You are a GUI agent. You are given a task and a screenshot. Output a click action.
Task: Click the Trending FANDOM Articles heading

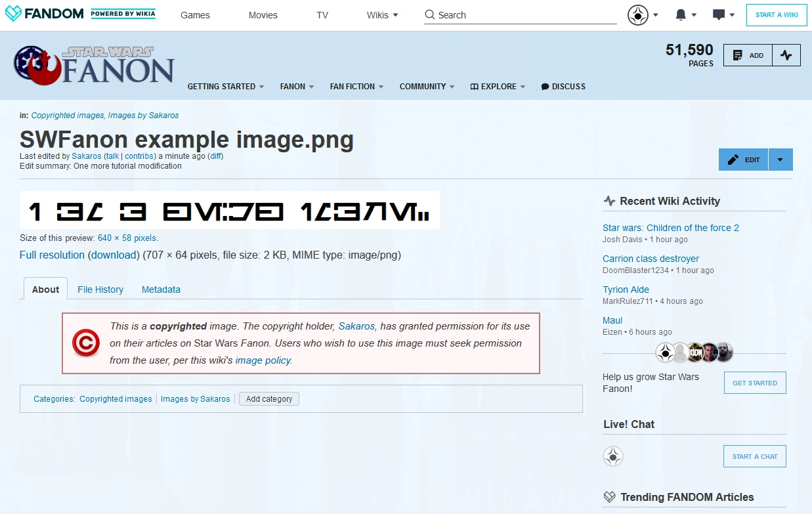coord(687,497)
